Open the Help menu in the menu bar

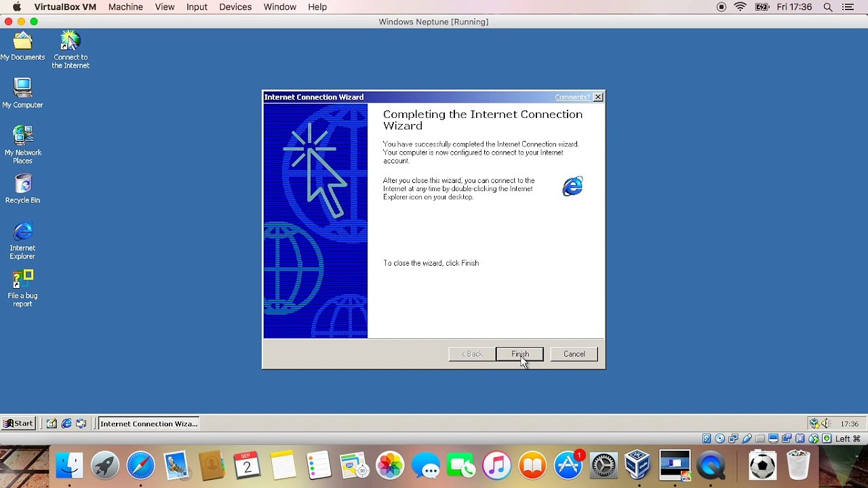[x=317, y=7]
